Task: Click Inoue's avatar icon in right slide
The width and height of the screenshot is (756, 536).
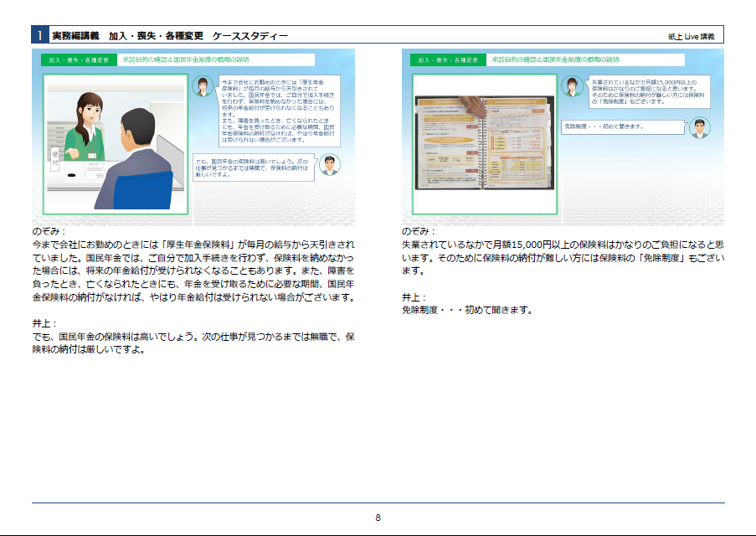Action: (699, 127)
